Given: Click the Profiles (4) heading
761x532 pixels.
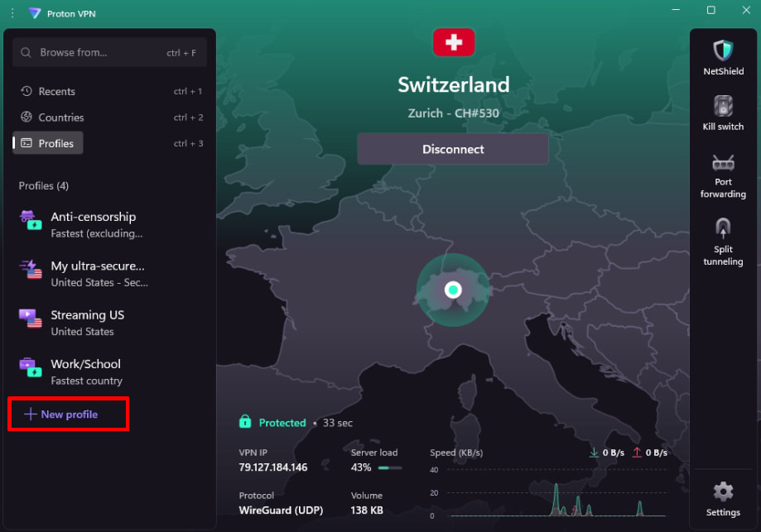Looking at the screenshot, I should pyautogui.click(x=44, y=185).
